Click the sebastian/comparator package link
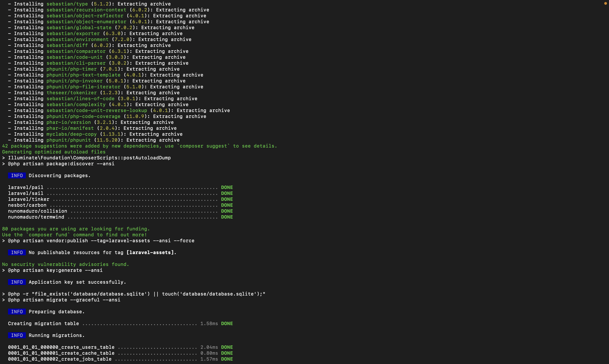This screenshot has height=364, width=609. tap(76, 51)
